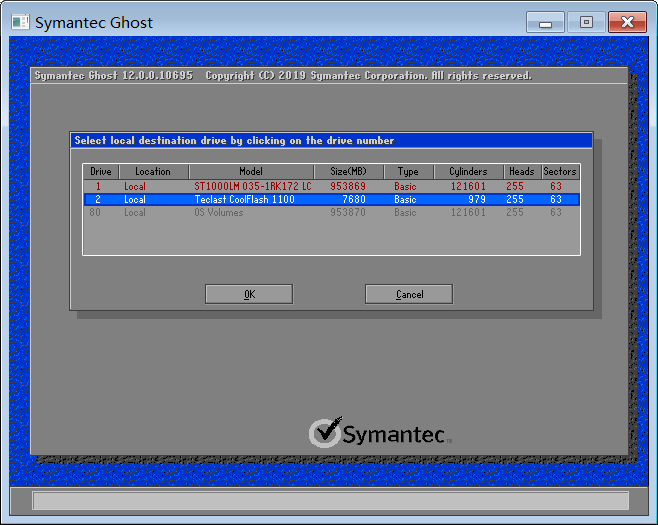Click the Cancel button
This screenshot has width=658, height=525.
409,294
